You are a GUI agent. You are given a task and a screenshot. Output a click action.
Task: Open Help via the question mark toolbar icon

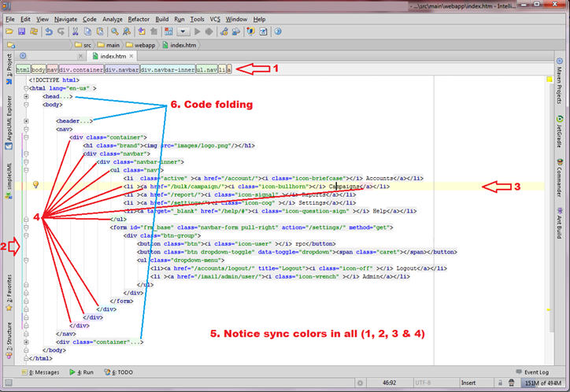[x=278, y=32]
